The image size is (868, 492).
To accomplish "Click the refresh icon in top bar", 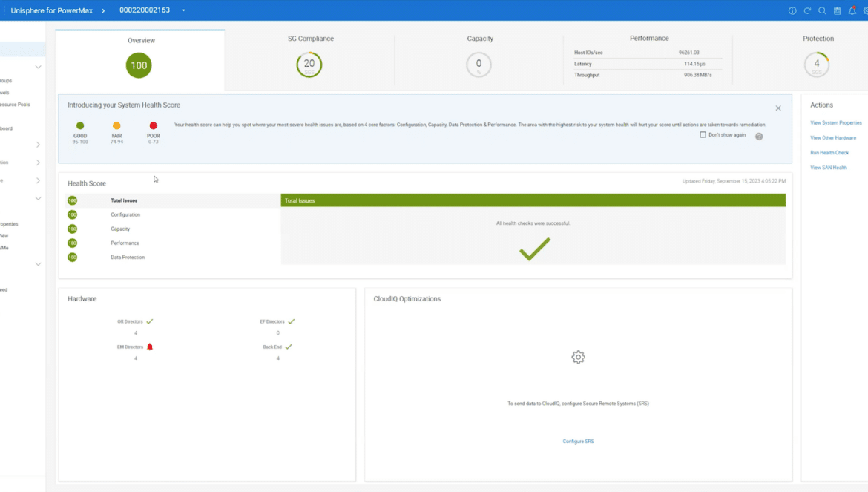I will point(807,10).
